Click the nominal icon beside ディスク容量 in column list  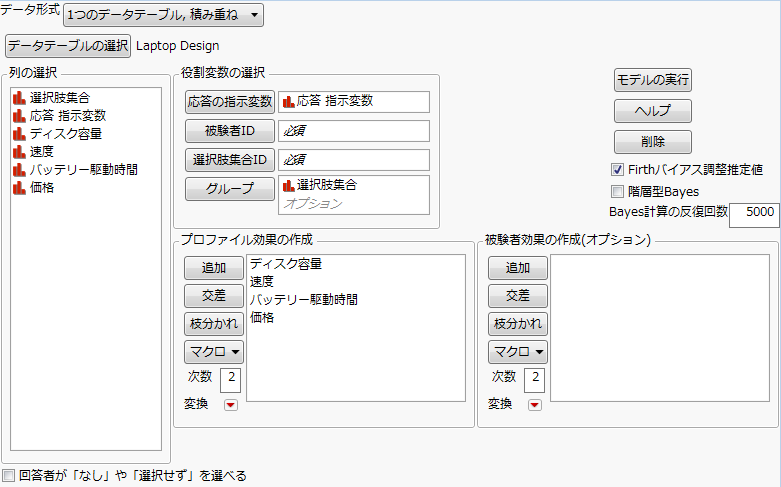(19, 133)
